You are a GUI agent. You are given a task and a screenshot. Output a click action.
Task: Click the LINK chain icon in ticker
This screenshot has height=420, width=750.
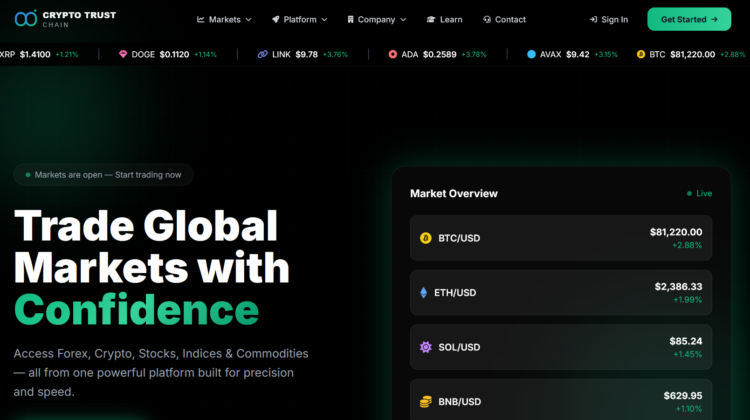[x=263, y=54]
